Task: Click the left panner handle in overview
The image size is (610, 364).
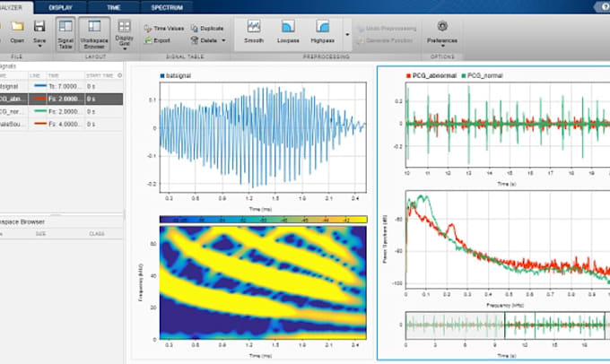Action: [x=504, y=325]
